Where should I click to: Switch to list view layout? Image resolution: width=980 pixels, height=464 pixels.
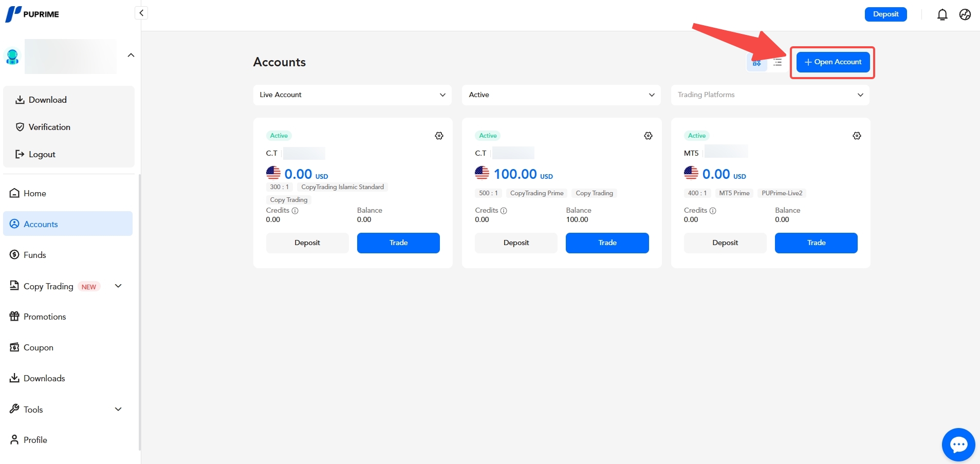tap(778, 63)
